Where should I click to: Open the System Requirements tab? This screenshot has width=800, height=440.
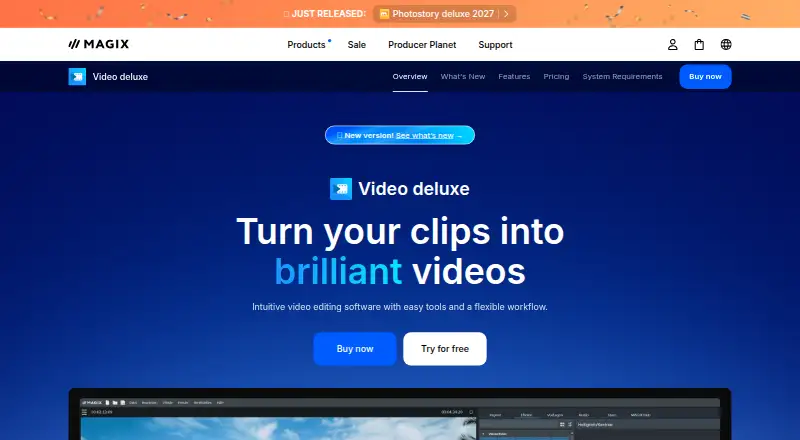point(622,77)
